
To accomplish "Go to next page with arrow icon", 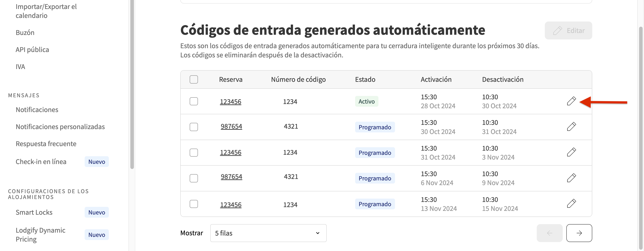I will pyautogui.click(x=579, y=233).
